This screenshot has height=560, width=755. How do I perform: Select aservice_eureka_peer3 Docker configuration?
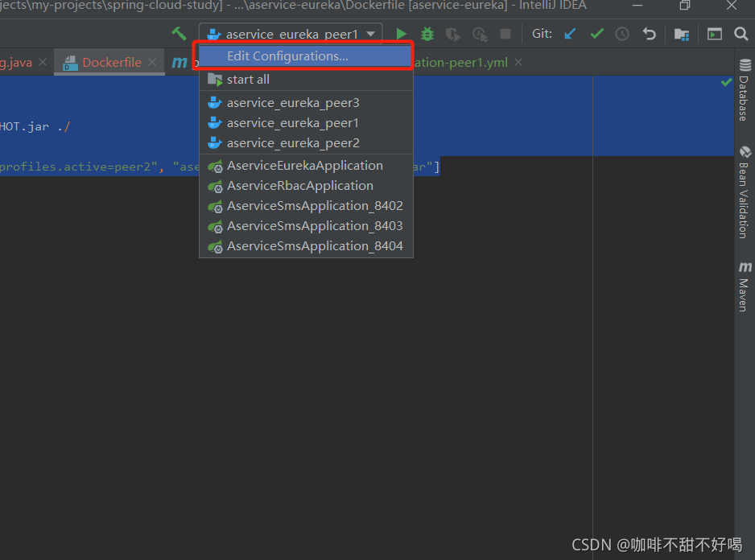click(x=306, y=102)
